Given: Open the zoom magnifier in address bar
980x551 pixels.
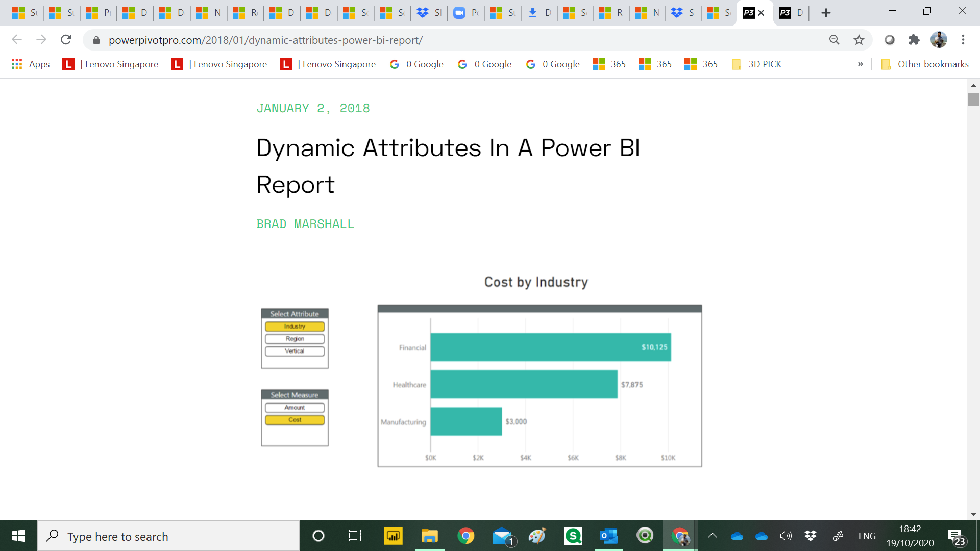Looking at the screenshot, I should coord(834,40).
